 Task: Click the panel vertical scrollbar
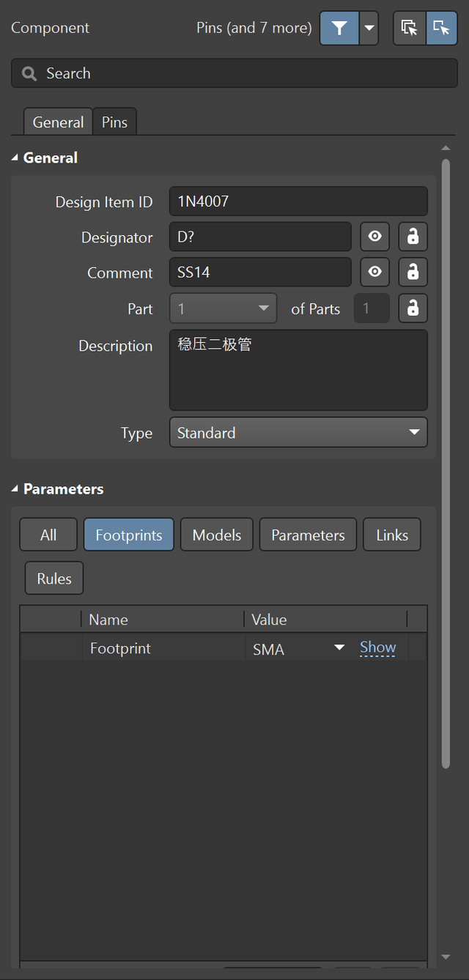446,463
